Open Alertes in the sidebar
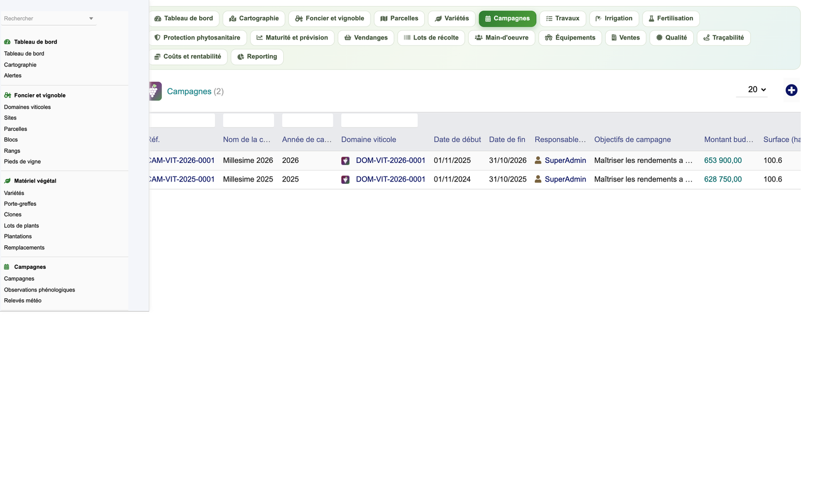The height and width of the screenshot is (504, 815). (13, 76)
